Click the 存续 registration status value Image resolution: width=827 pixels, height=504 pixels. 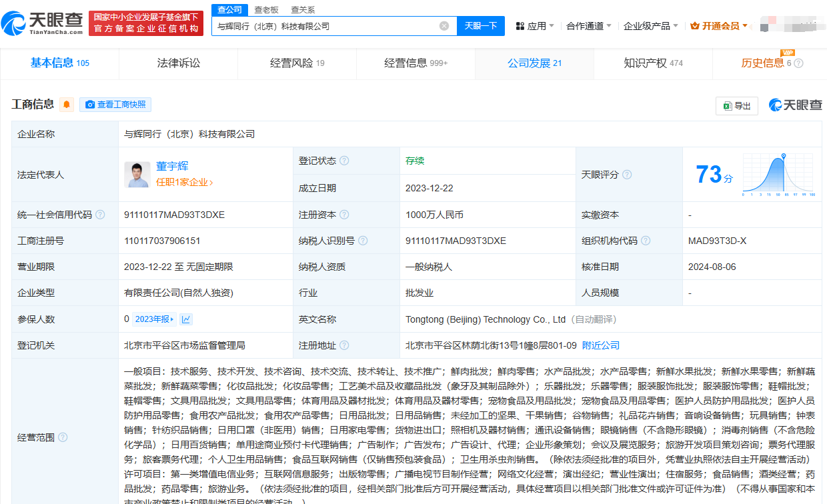415,161
